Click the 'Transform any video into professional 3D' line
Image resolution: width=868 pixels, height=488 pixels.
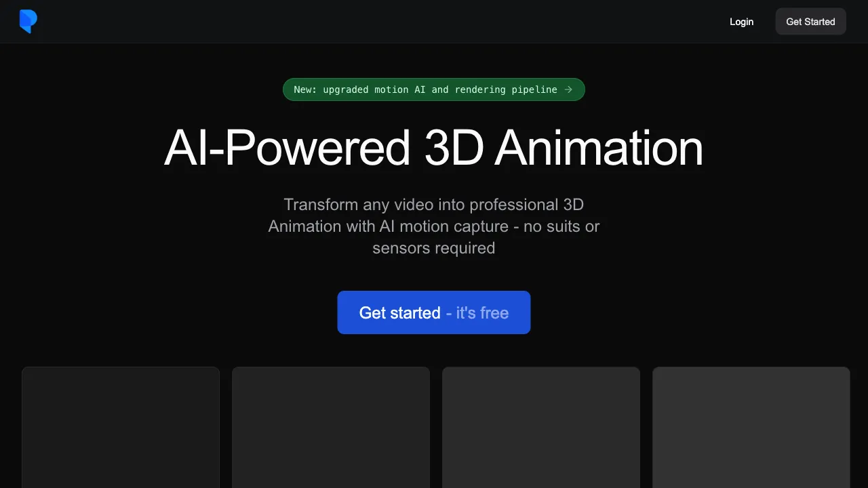434,205
